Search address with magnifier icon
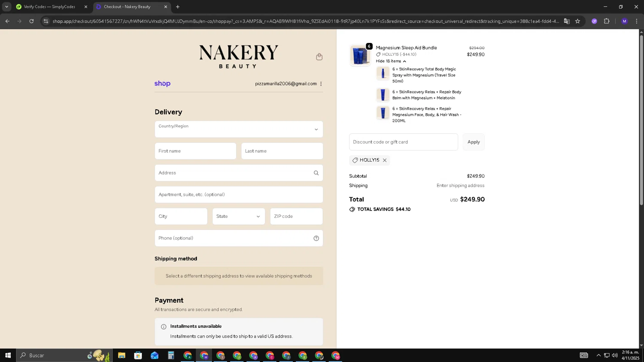This screenshot has width=644, height=362. (316, 173)
